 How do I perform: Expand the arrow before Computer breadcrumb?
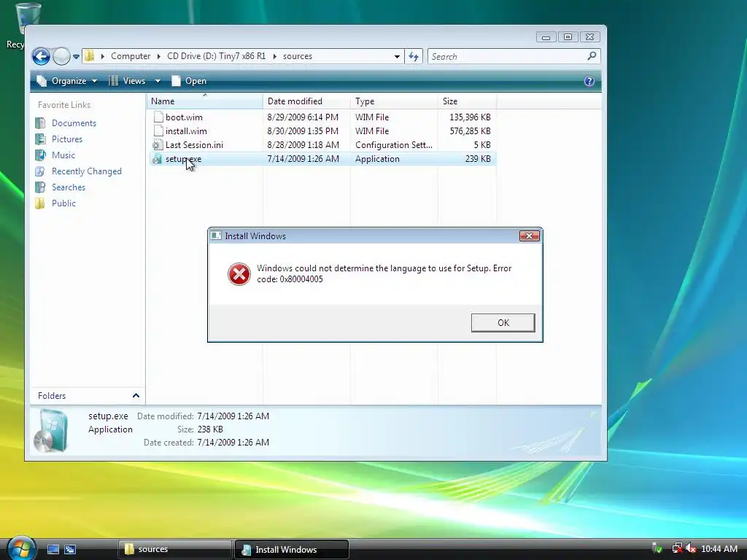tap(102, 56)
